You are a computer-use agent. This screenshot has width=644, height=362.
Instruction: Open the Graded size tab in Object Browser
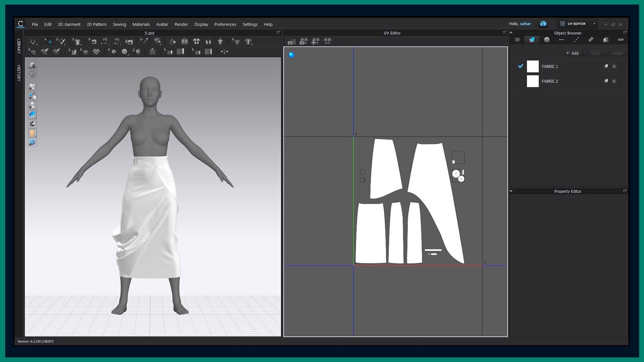click(606, 40)
